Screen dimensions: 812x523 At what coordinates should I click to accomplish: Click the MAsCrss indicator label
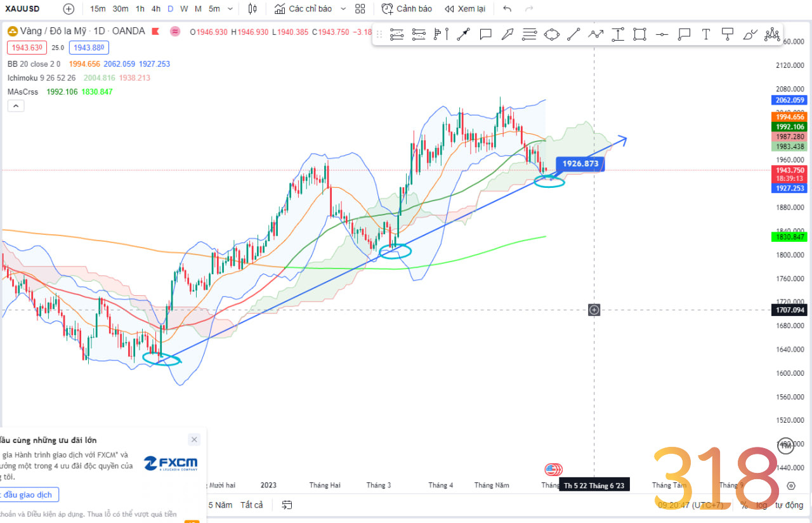[x=23, y=92]
